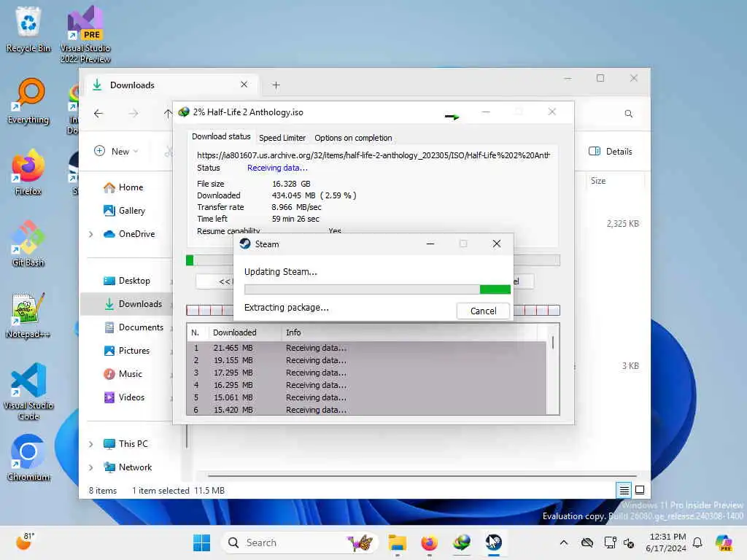Click the File Explorer back arrow
Image resolution: width=747 pixels, height=560 pixels.
(x=98, y=113)
